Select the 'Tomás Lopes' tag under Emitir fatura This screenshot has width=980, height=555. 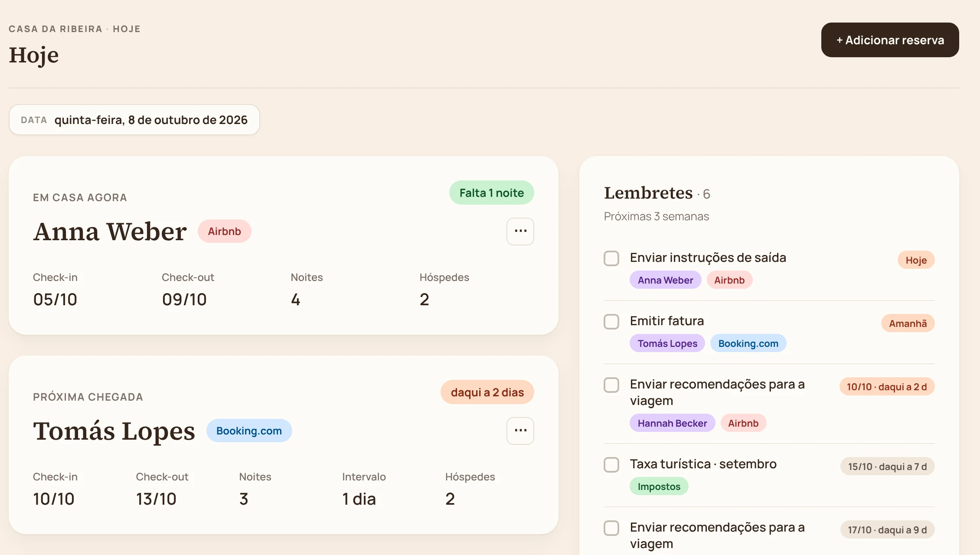point(667,343)
